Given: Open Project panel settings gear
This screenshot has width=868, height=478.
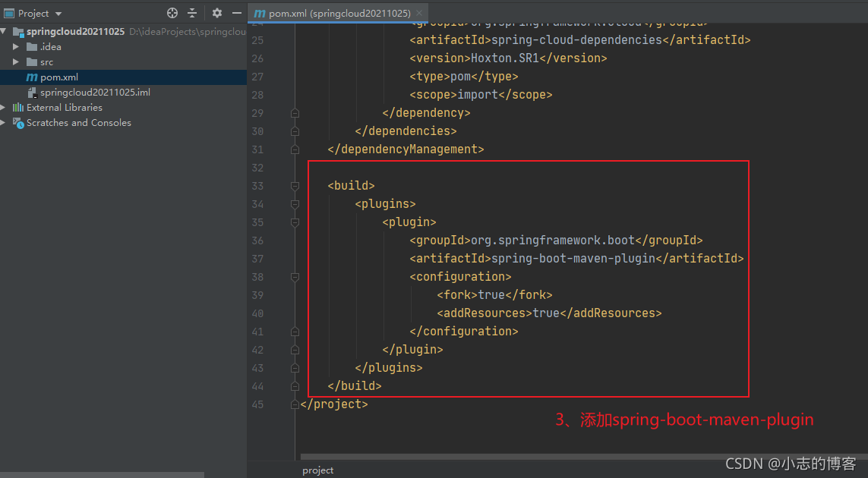Looking at the screenshot, I should point(217,13).
